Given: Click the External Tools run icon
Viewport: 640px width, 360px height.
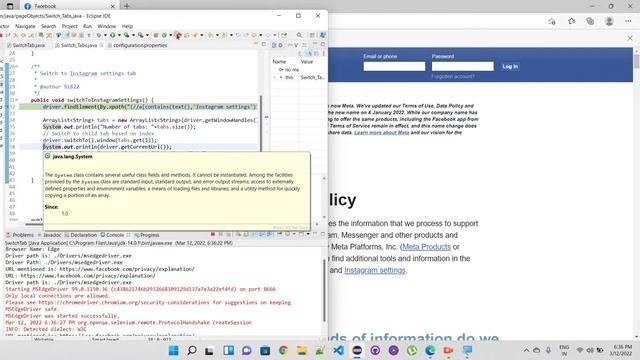Looking at the screenshot, I should [x=141, y=36].
